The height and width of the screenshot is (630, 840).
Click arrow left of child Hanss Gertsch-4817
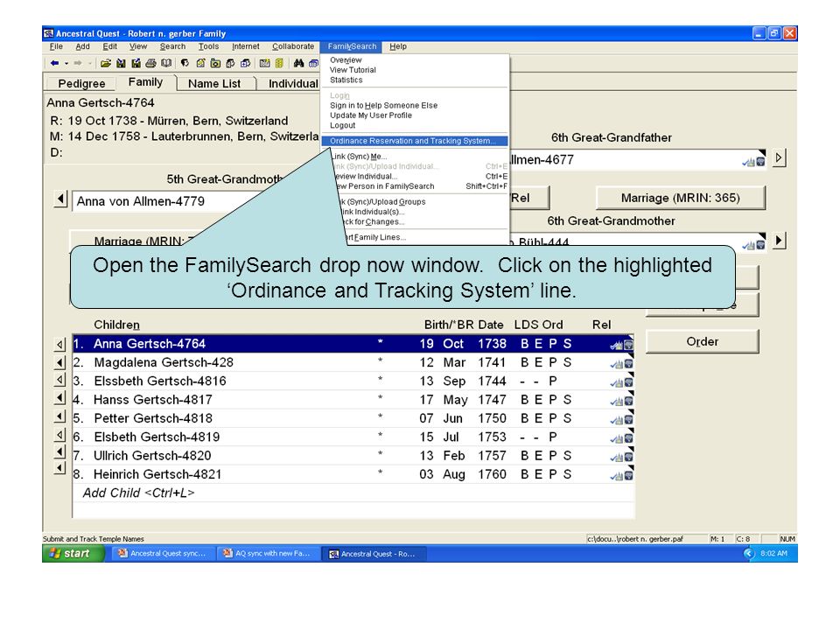(x=60, y=398)
